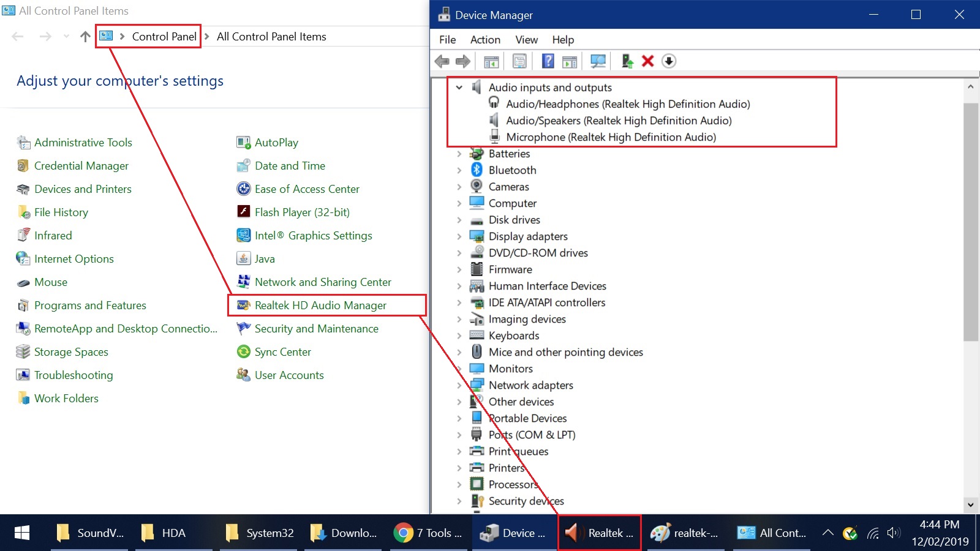The height and width of the screenshot is (551, 980).
Task: Switch to the realtek- Paint taskbar window
Action: click(684, 533)
